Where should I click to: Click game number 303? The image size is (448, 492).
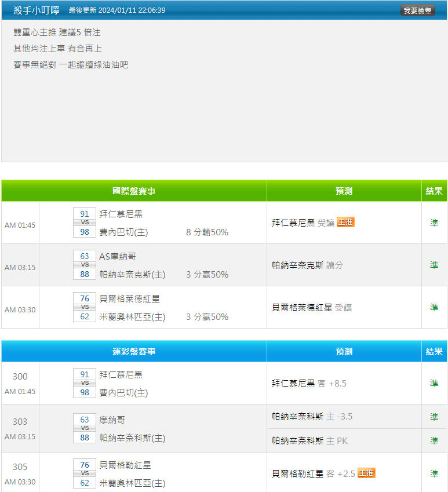tap(20, 421)
